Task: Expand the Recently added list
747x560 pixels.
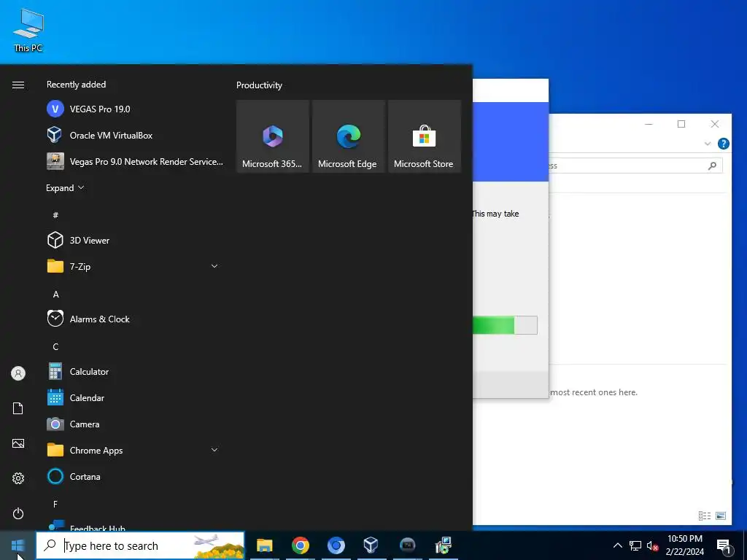Action: point(65,187)
